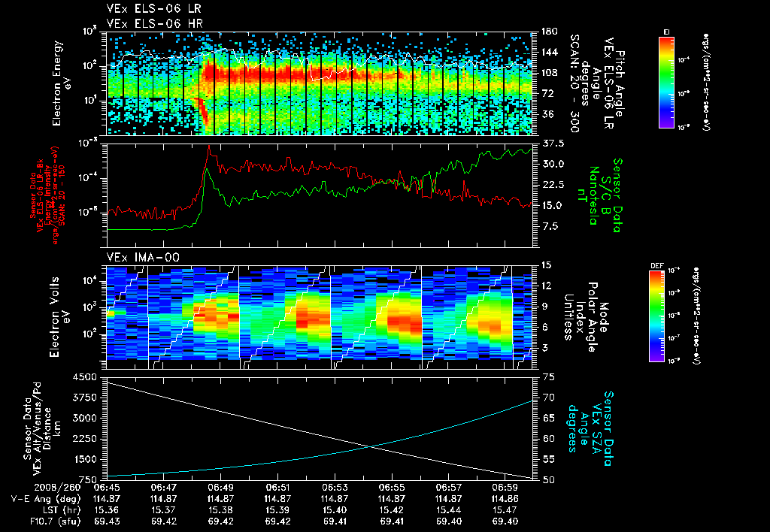770x532 pixels.
Task: Click the 'Sensor Data VEx Alt/Venus/Pd Distance' label
Action: 38,428
